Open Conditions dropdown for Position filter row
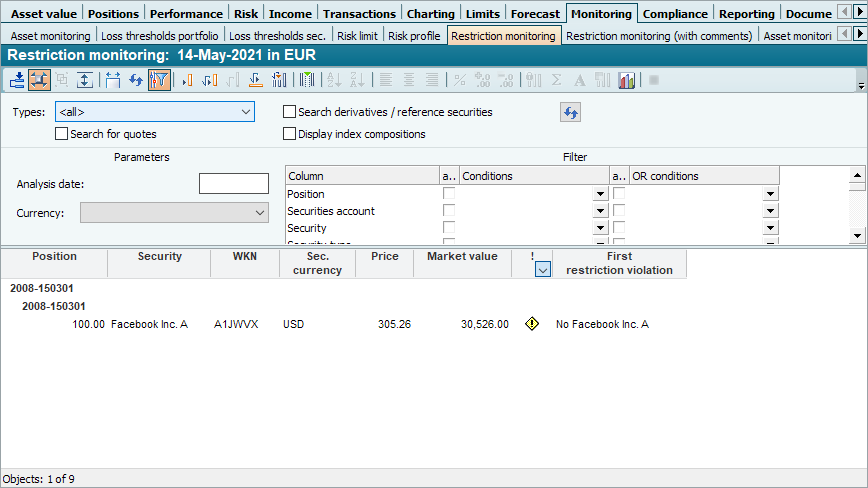This screenshot has height=488, width=868. (600, 194)
